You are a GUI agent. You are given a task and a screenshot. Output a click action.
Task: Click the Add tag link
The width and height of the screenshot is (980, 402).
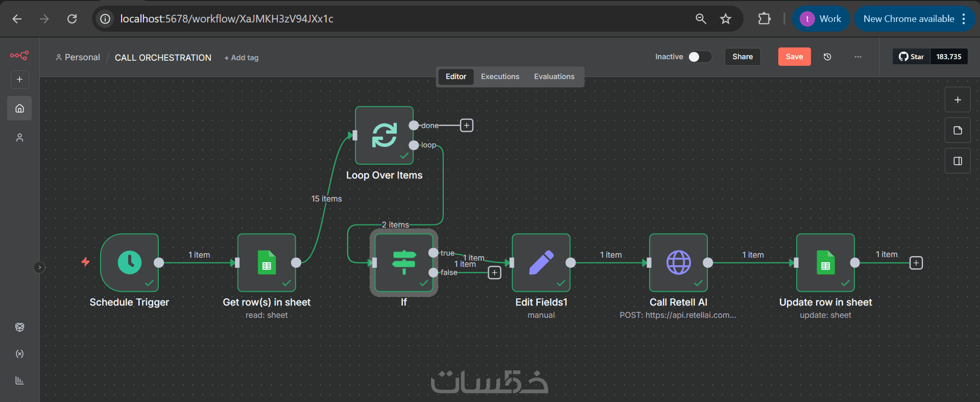click(x=242, y=58)
